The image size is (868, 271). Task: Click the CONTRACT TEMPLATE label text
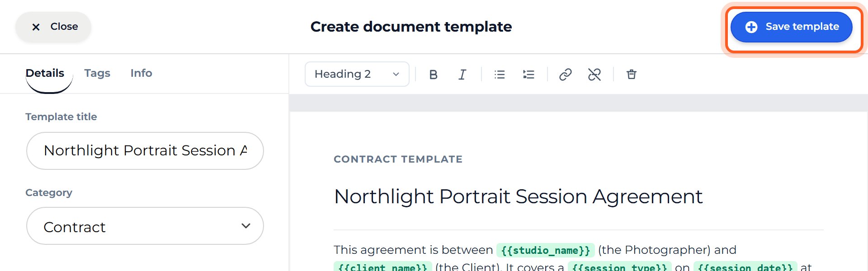point(398,159)
